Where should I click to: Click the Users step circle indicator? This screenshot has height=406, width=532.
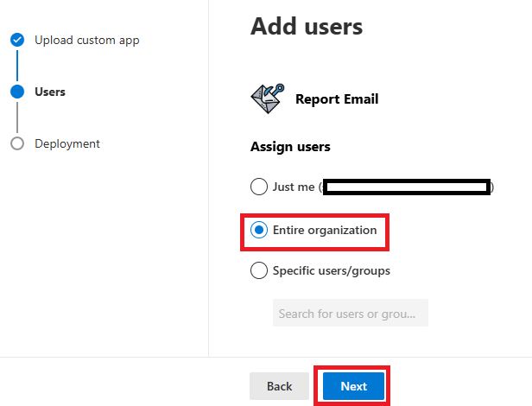pos(17,92)
